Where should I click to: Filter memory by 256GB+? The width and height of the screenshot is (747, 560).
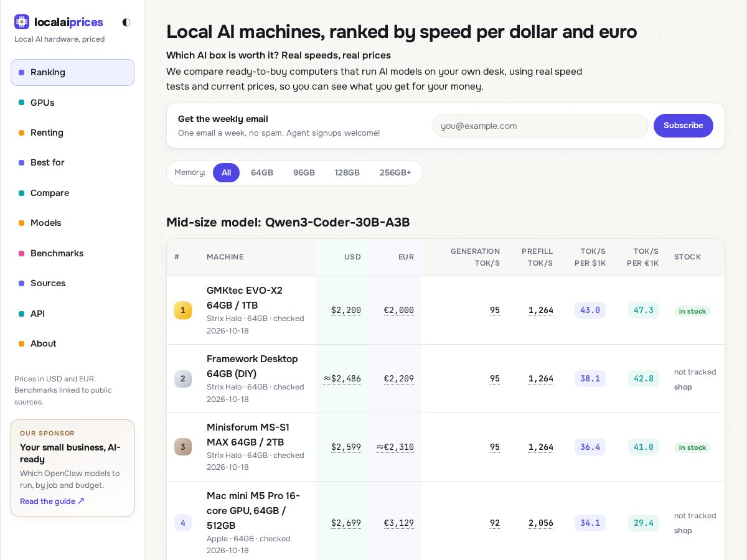395,172
